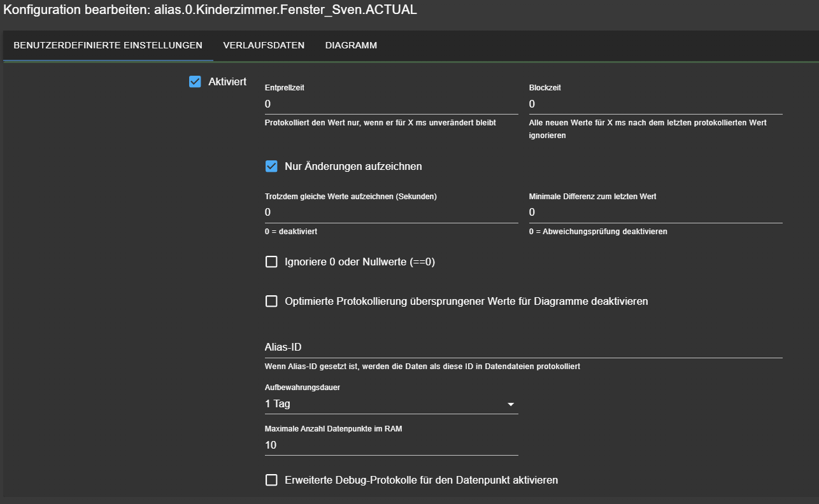819x504 pixels.
Task: Open the Diagramm tab
Action: (351, 46)
